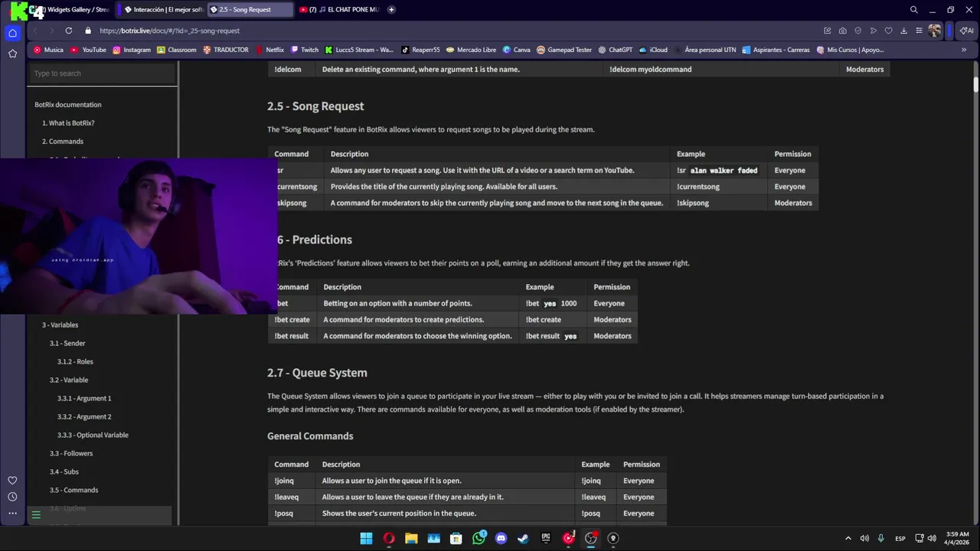Select the 2.5 - Song Request tab
980x551 pixels.
250,10
